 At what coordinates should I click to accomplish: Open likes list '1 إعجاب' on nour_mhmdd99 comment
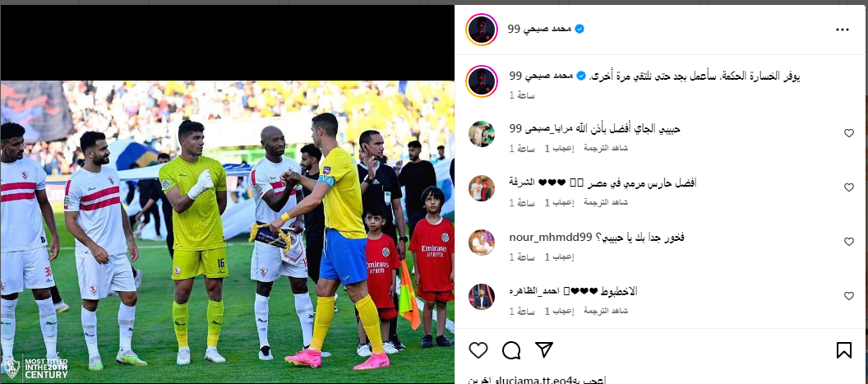tap(560, 257)
